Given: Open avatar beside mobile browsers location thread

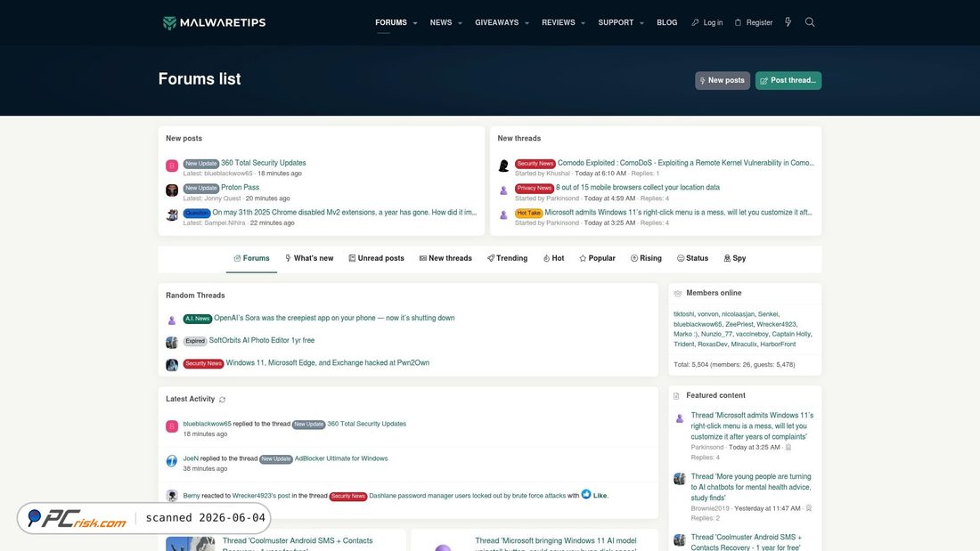Looking at the screenshot, I should point(503,190).
